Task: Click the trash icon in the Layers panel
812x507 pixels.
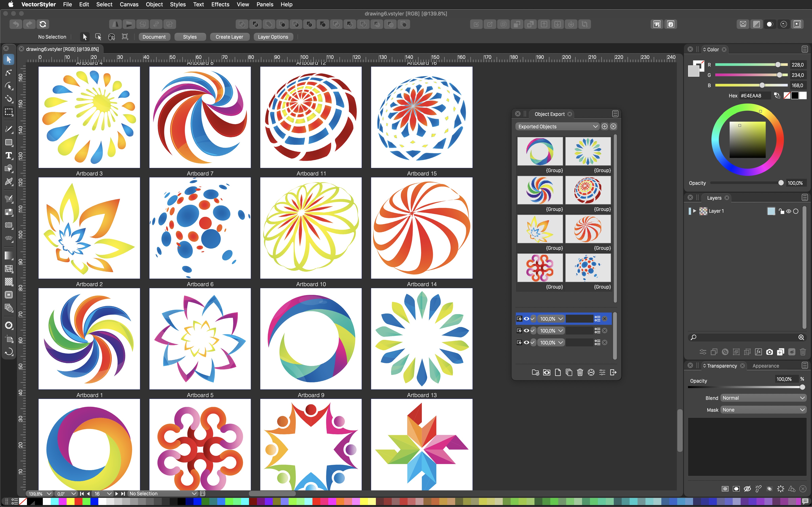Action: coord(803,352)
